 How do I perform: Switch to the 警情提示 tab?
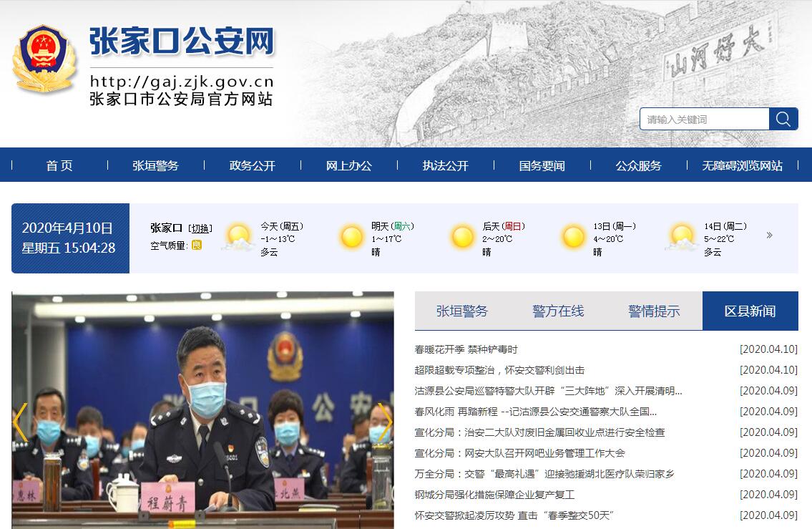tap(654, 311)
